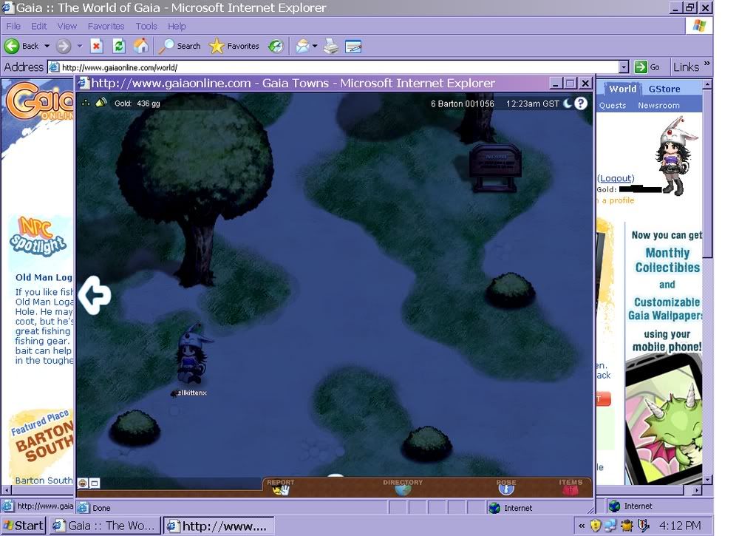Click the green leaf icon next to Gold
Screen dimensions: 756x536
click(101, 102)
